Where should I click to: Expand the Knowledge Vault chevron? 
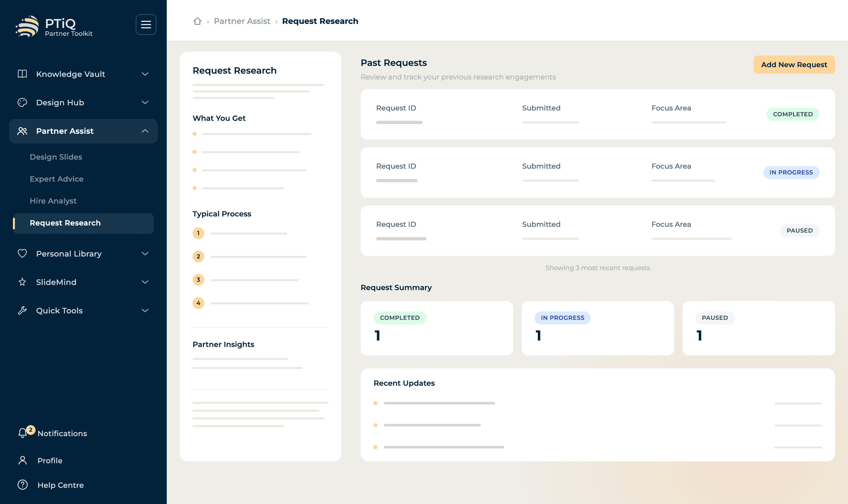145,74
